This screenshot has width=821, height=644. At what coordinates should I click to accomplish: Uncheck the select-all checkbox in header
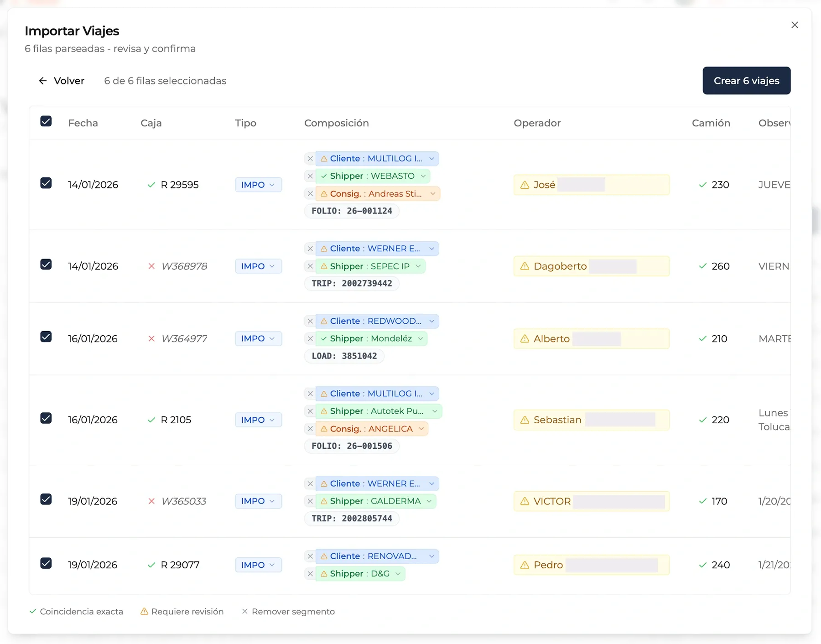(46, 121)
